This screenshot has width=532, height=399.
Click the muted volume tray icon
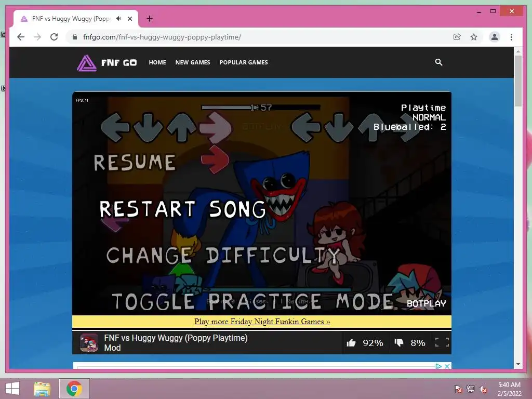(x=483, y=389)
